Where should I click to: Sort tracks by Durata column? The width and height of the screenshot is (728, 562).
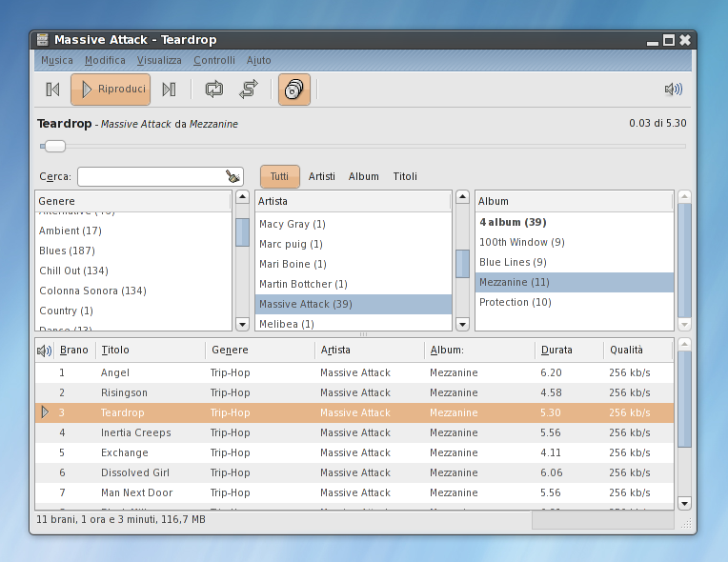coord(569,350)
